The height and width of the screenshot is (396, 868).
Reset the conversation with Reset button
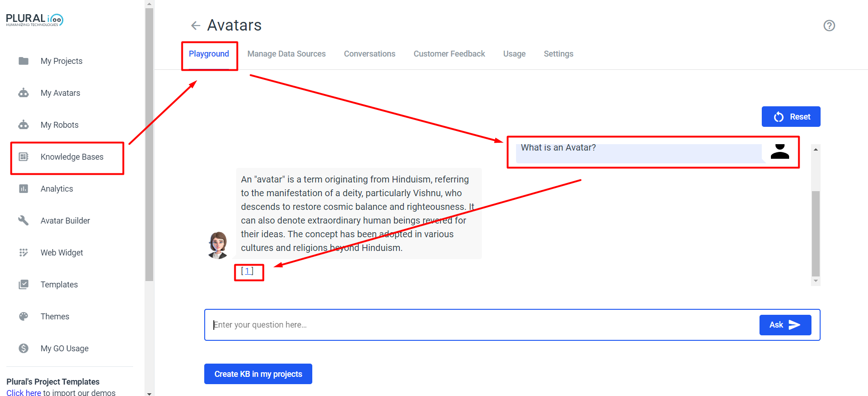tap(791, 117)
